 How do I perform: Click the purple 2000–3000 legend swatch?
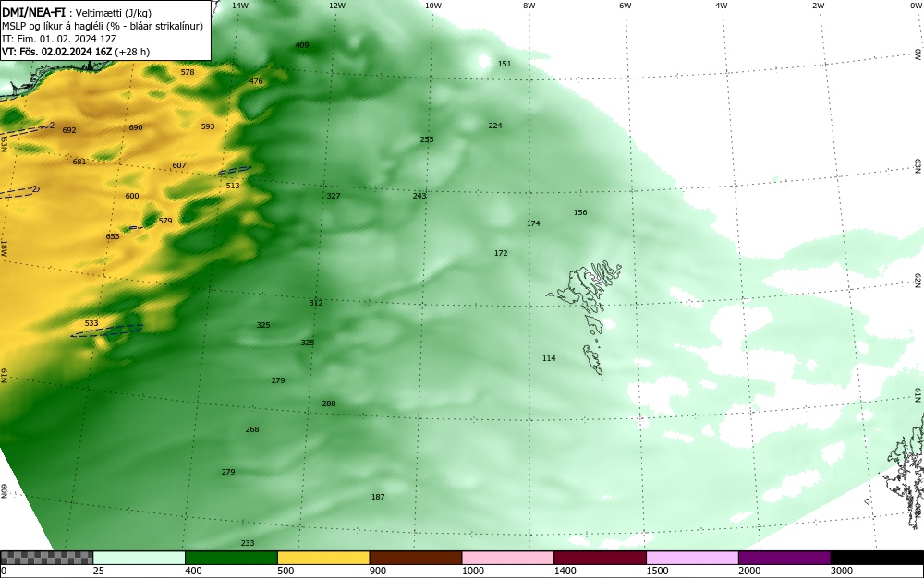point(784,558)
